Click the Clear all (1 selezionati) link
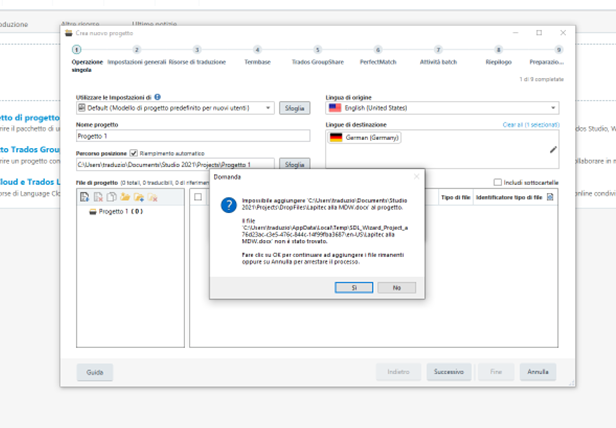 pyautogui.click(x=531, y=125)
